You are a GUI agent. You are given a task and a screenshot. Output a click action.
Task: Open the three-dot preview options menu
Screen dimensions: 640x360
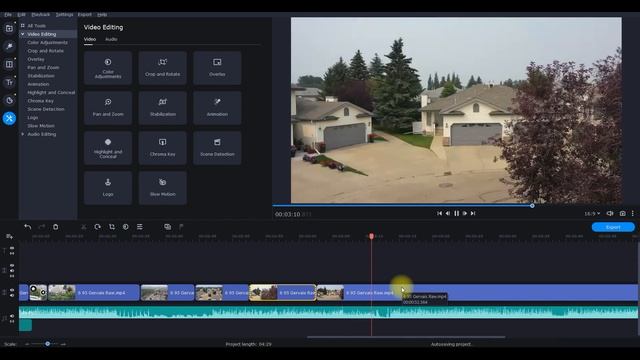click(633, 213)
